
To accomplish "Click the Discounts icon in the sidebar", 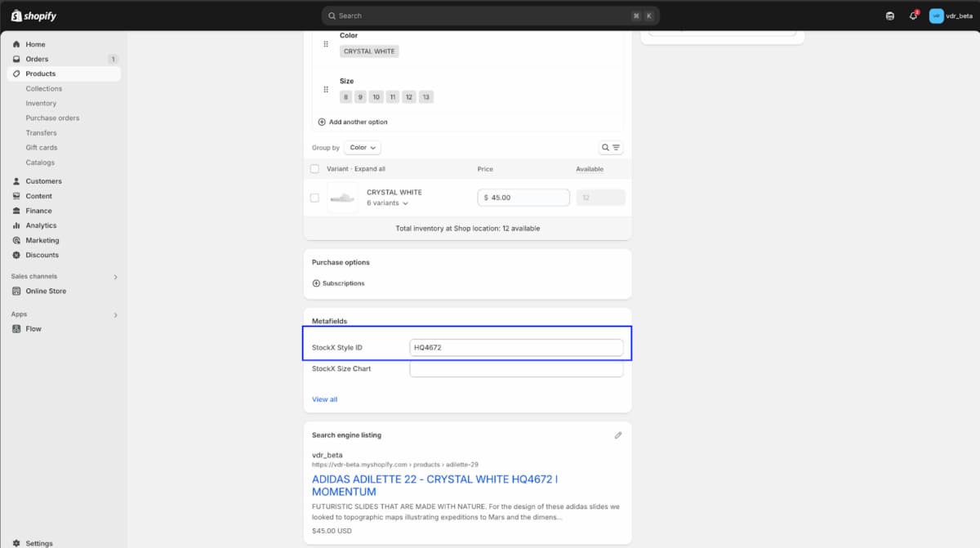I will [x=16, y=255].
